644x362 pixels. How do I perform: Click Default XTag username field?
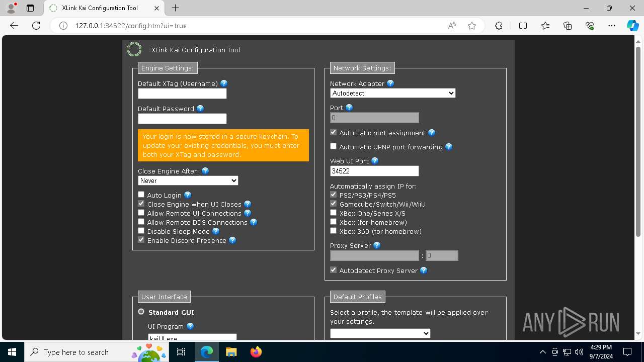[x=183, y=94]
